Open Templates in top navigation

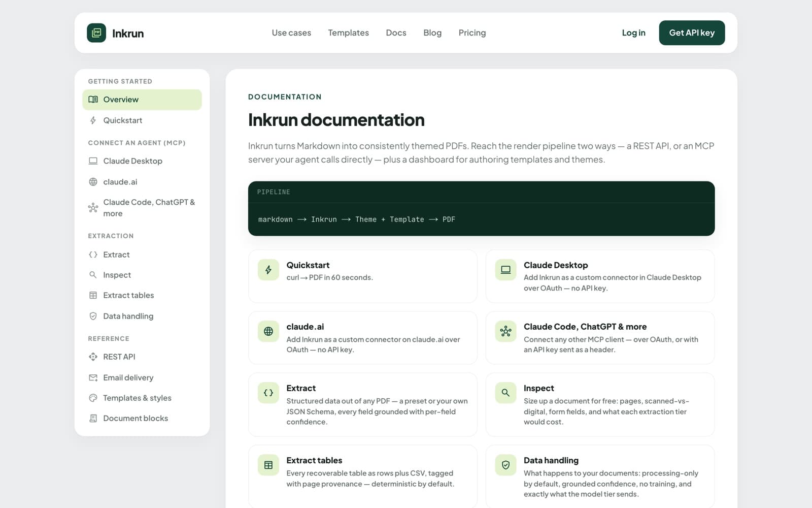pyautogui.click(x=348, y=33)
